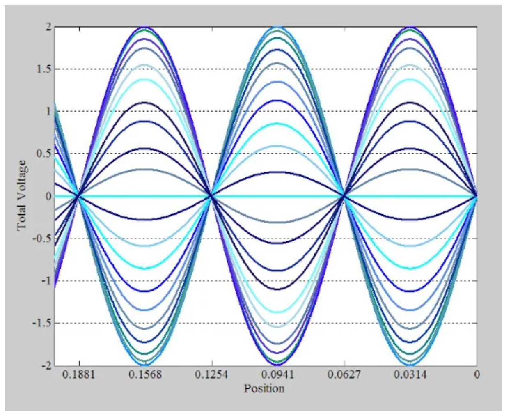This screenshot has width=511, height=420.
Task: Click the 0.0941 position tick label
Action: pos(278,374)
